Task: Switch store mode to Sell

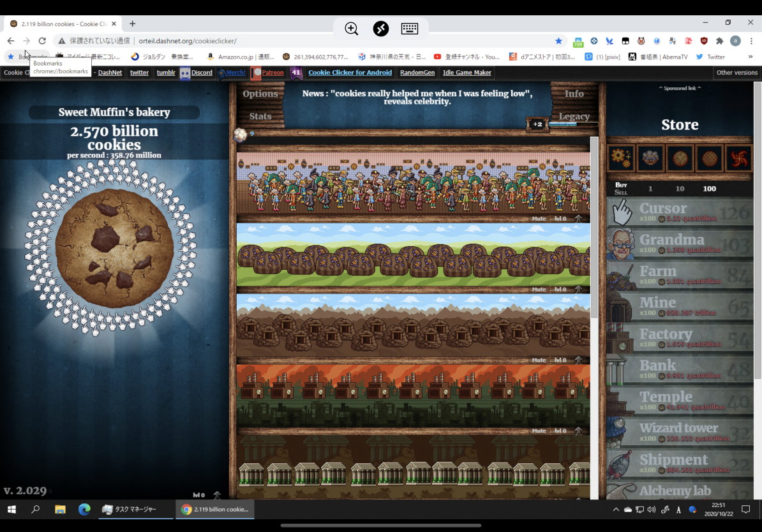Action: point(620,193)
